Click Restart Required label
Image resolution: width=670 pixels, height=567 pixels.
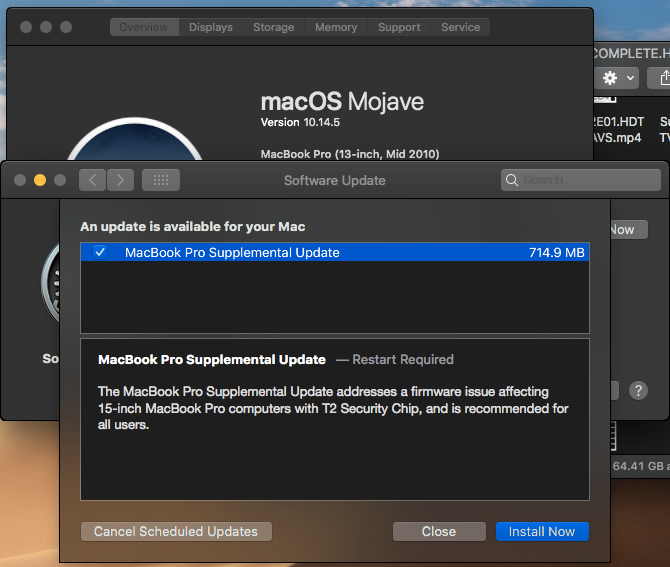click(x=403, y=360)
